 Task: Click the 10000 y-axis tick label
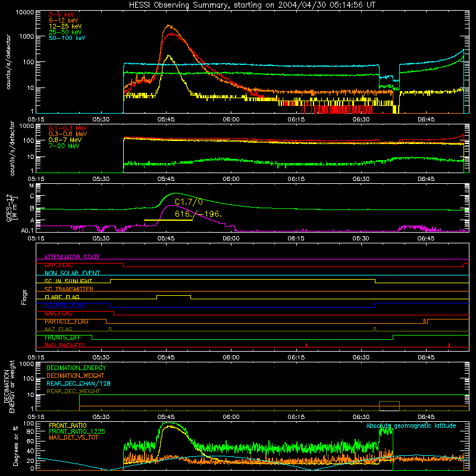pos(25,12)
